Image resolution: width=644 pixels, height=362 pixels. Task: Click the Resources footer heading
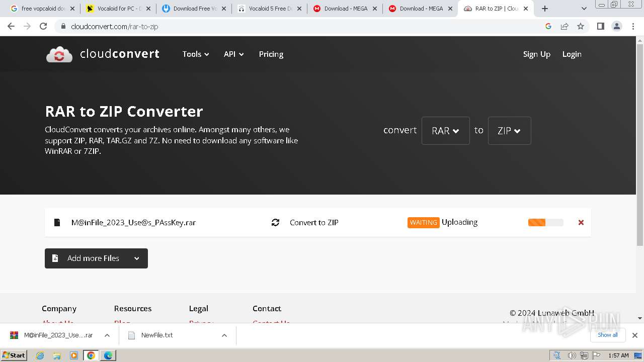click(x=133, y=309)
